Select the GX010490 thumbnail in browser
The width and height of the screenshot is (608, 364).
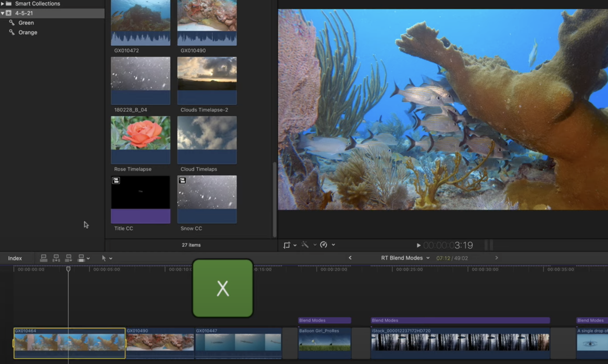click(x=207, y=23)
